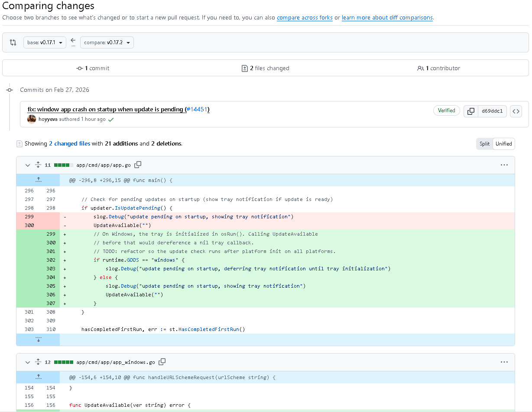Click the handleURLSchemeRequest hunk header

[x=172, y=377]
